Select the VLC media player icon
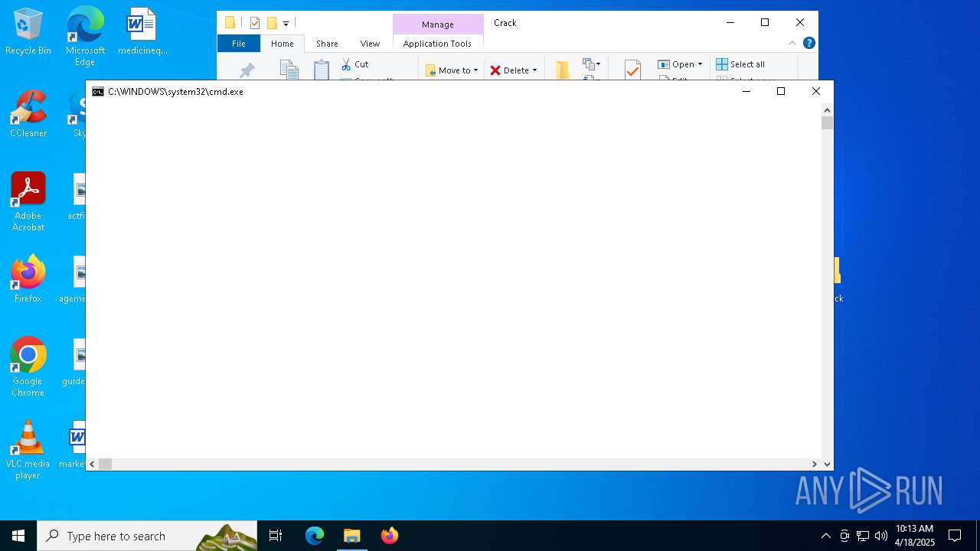980x551 pixels. [28, 450]
